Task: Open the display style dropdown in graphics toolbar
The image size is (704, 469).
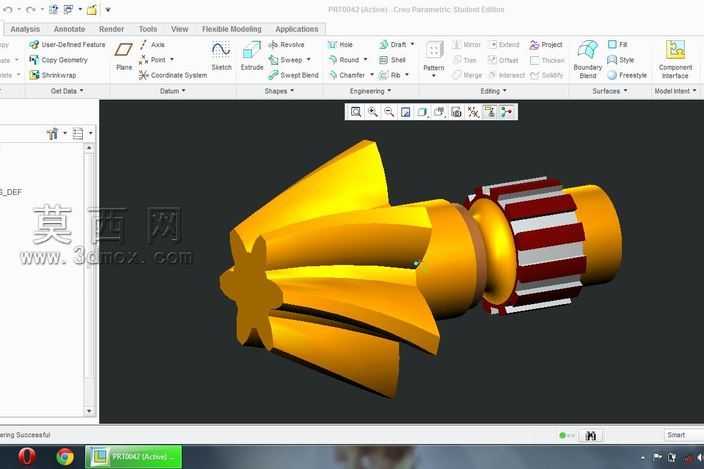Action: point(422,112)
